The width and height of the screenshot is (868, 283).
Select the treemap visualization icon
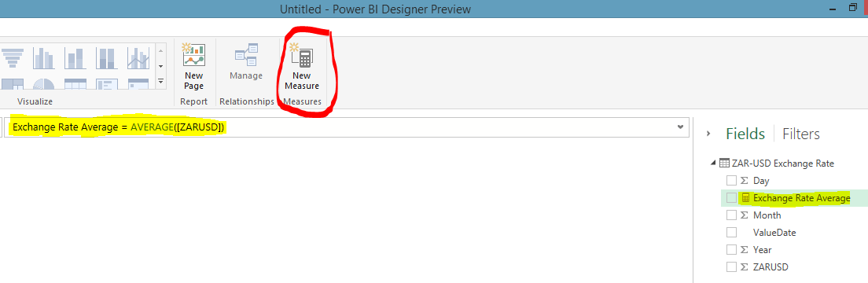(12, 84)
